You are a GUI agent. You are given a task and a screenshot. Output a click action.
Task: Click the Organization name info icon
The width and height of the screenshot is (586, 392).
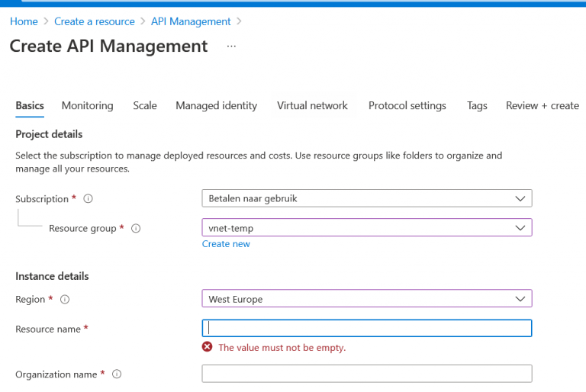117,374
